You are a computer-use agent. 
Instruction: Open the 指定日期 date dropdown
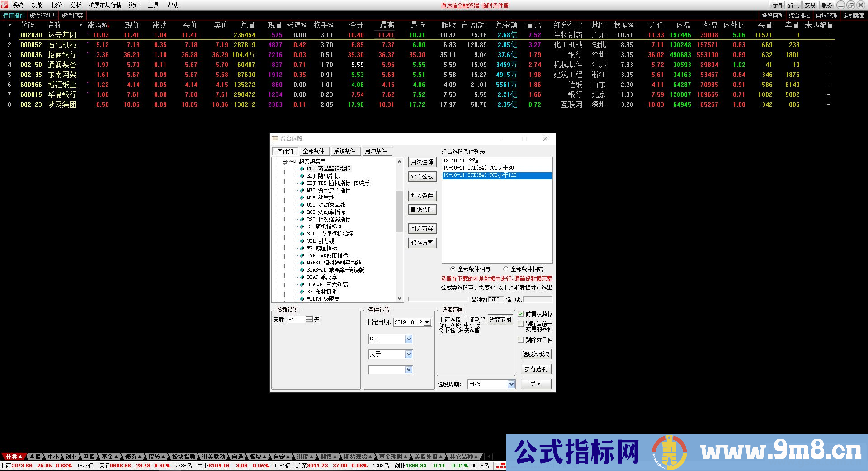coord(427,322)
